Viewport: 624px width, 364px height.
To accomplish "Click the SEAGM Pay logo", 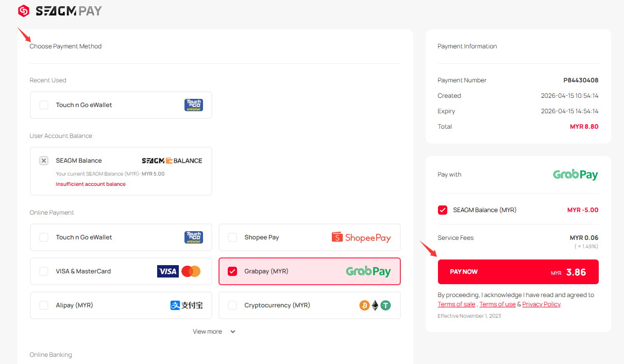I will click(60, 11).
